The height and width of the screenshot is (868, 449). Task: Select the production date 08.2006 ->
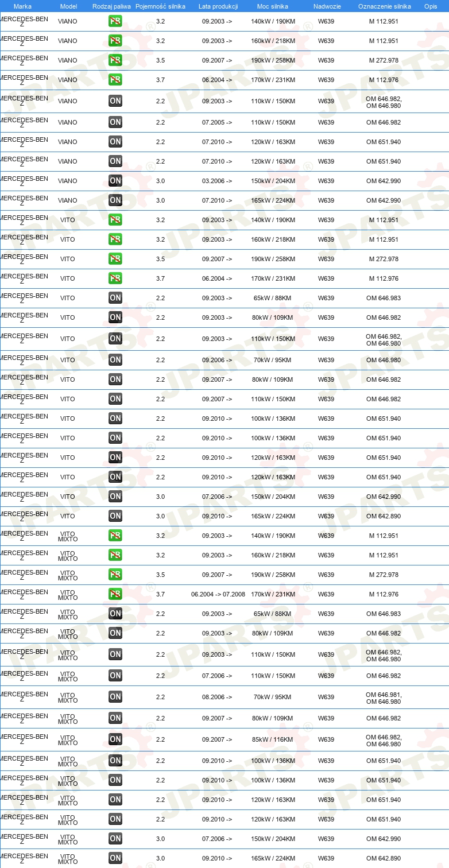coord(217,697)
